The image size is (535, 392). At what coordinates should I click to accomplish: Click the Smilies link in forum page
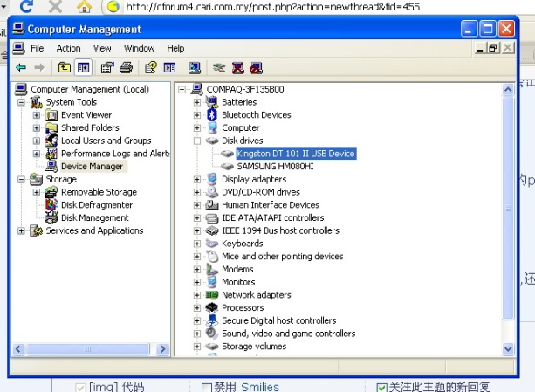(x=260, y=388)
